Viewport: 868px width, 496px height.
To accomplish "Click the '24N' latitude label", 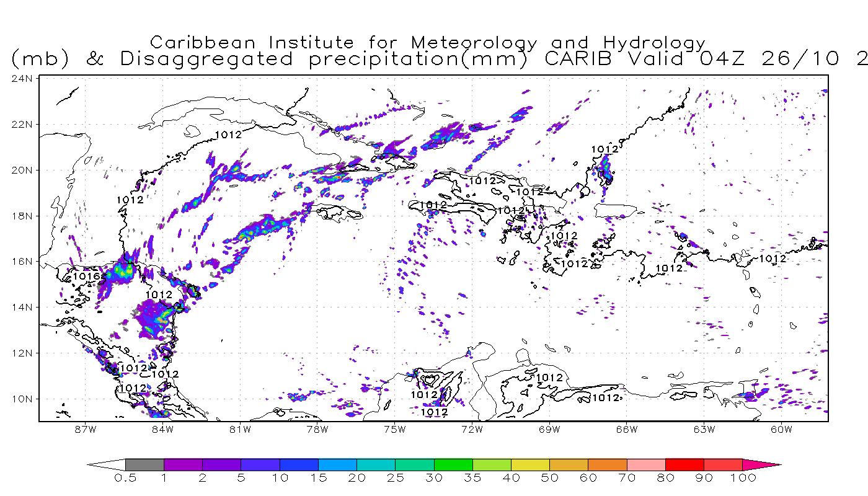I will pos(21,78).
